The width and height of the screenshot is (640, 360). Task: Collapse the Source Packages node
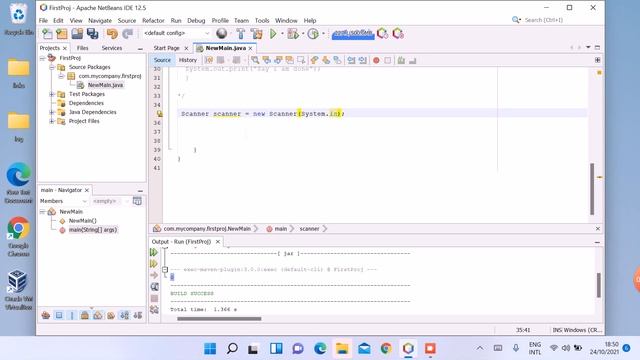[x=52, y=67]
